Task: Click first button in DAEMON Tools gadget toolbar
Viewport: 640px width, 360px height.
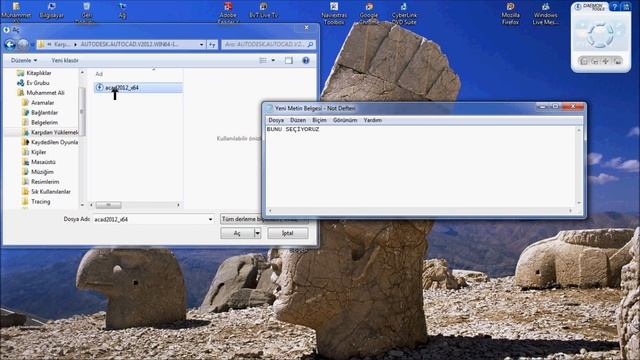Action: point(584,61)
